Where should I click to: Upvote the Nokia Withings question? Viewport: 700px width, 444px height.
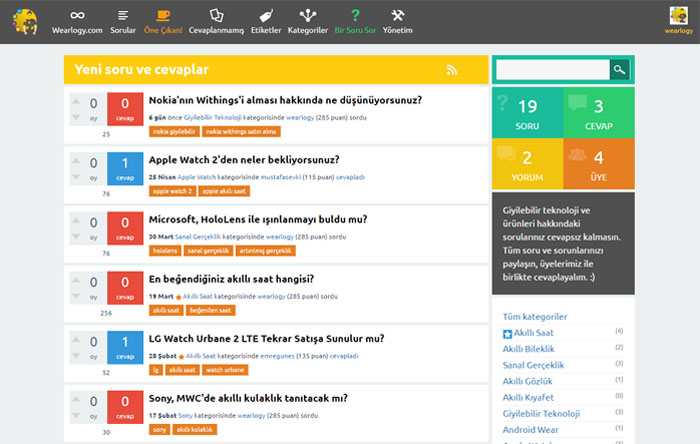pos(75,103)
